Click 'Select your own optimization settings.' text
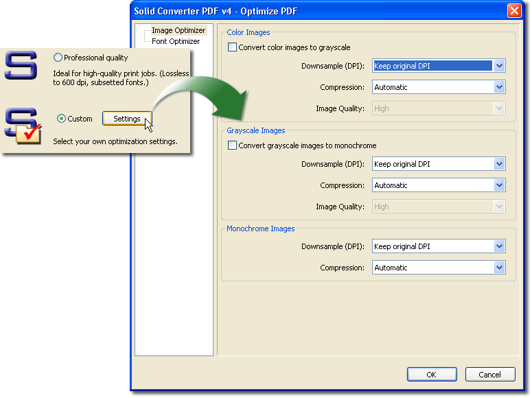 [115, 141]
